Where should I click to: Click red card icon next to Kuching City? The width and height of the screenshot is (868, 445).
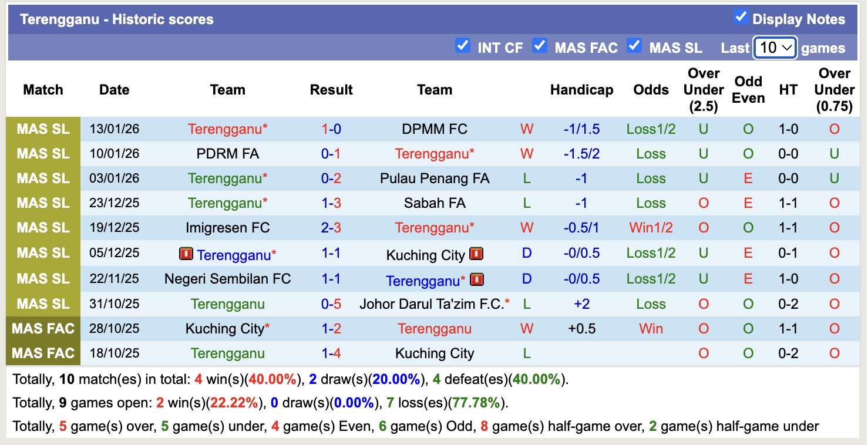(477, 255)
